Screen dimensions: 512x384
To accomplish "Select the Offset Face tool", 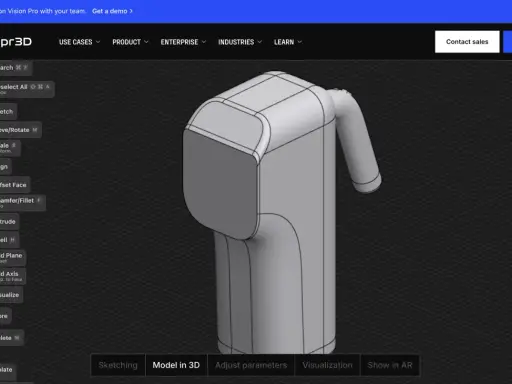I will (15, 185).
